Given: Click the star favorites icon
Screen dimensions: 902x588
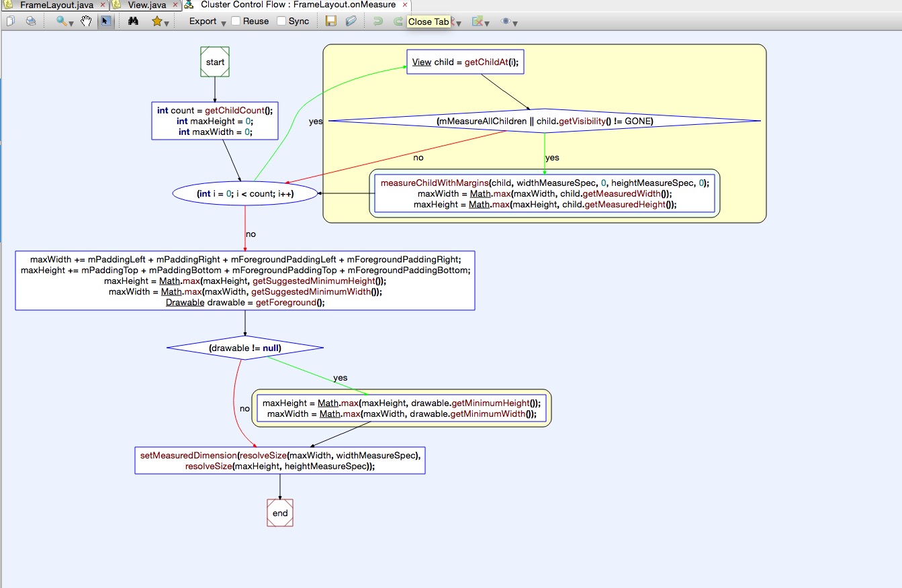Looking at the screenshot, I should tap(156, 21).
